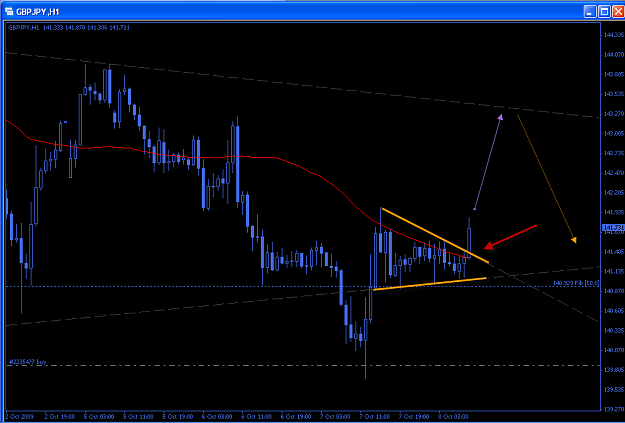This screenshot has height=423, width=625.
Task: Close the GBPJPY,H1 chart window
Action: coord(617,12)
